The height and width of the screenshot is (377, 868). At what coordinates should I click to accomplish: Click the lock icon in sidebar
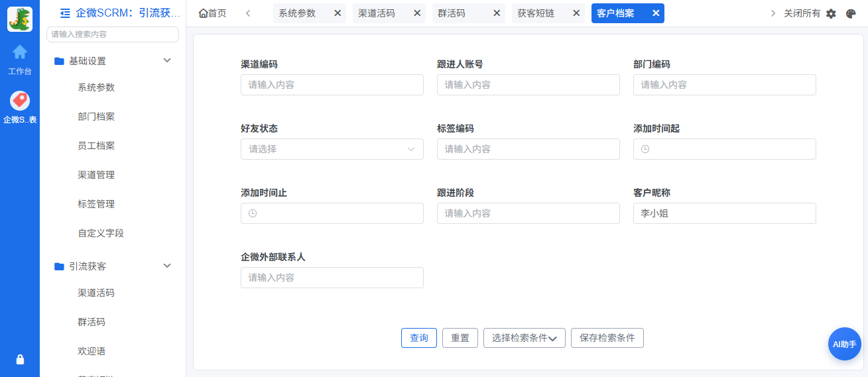tap(20, 359)
